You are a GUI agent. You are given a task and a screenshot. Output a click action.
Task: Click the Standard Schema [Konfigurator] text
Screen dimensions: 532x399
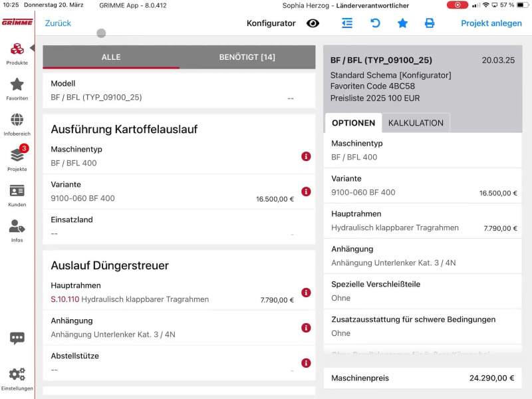click(391, 75)
